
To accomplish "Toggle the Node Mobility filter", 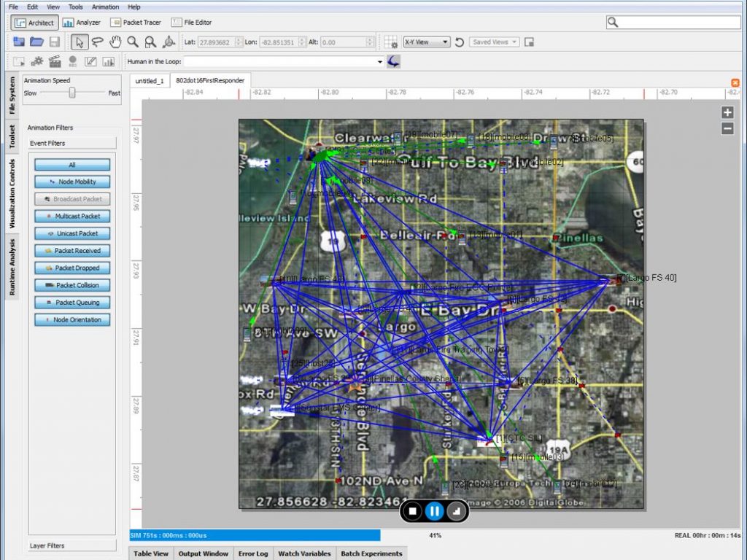I will 72,182.
